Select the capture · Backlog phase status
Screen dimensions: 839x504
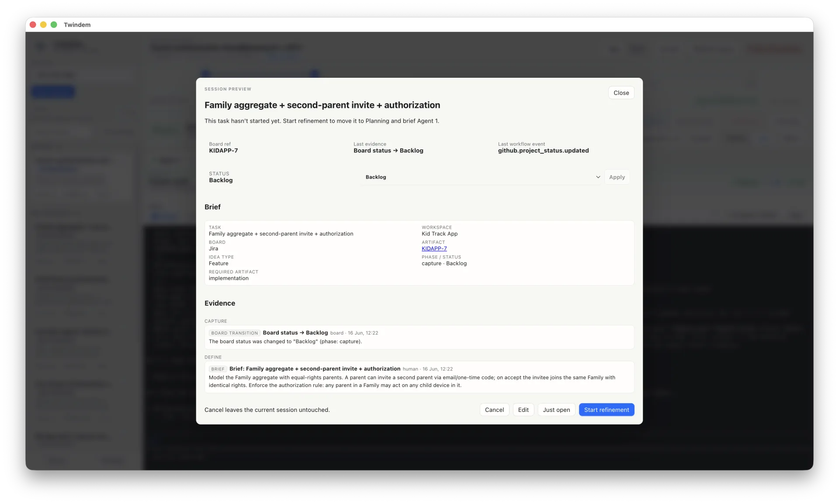[444, 263]
